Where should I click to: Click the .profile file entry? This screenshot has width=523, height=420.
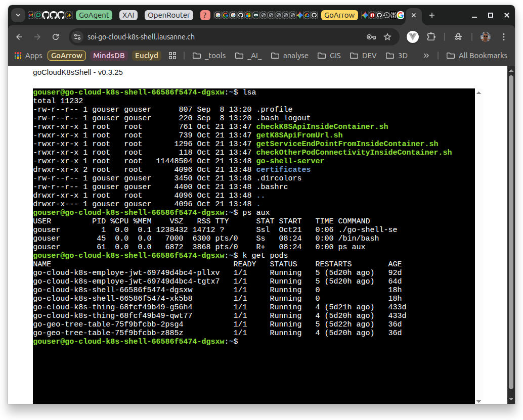pos(274,109)
